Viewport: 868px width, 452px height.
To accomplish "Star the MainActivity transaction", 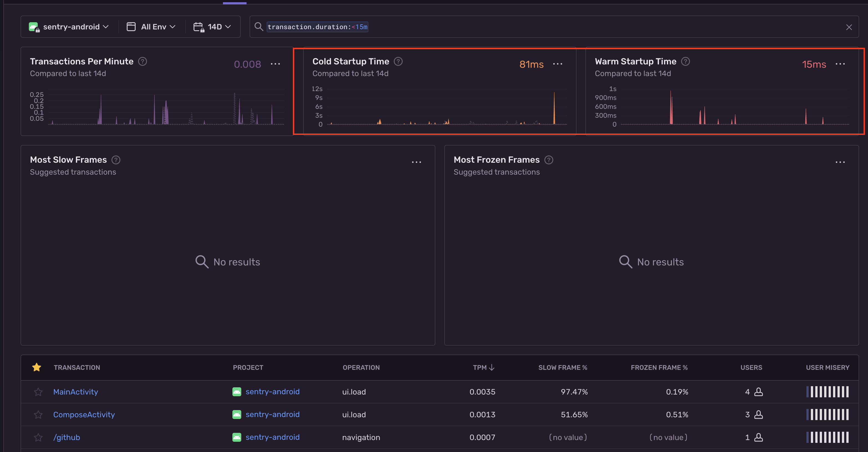I will click(38, 392).
